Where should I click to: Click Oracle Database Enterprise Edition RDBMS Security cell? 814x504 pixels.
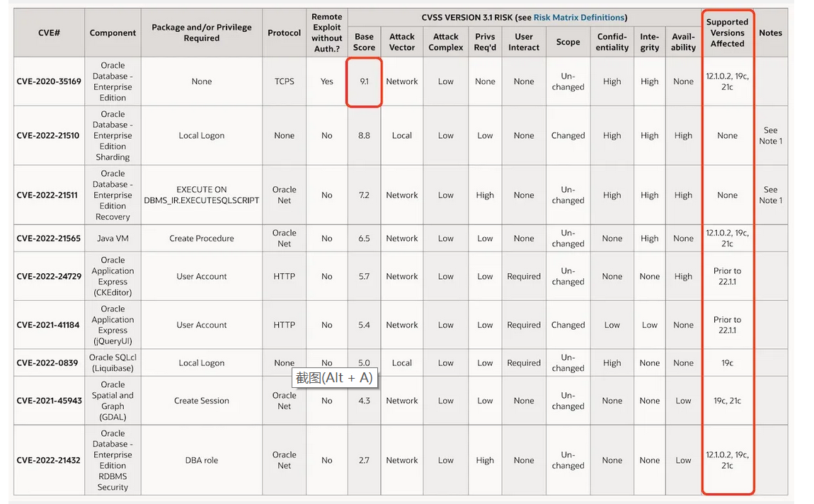point(113,460)
